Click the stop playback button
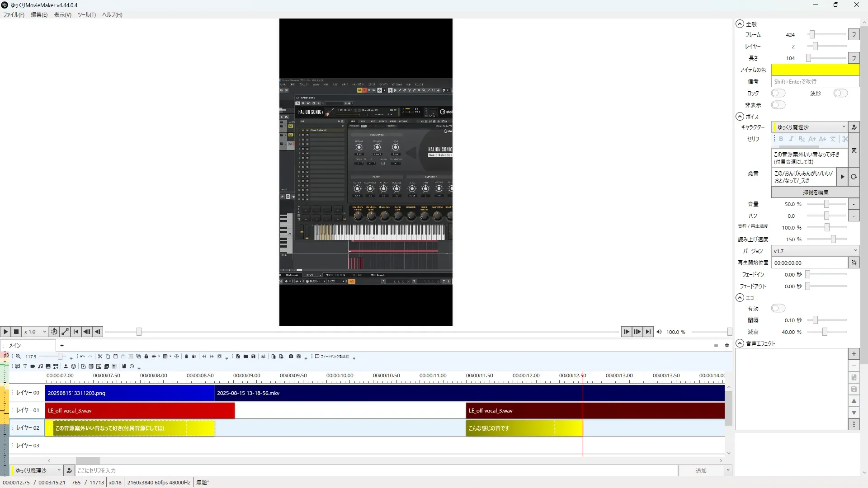 (16, 332)
